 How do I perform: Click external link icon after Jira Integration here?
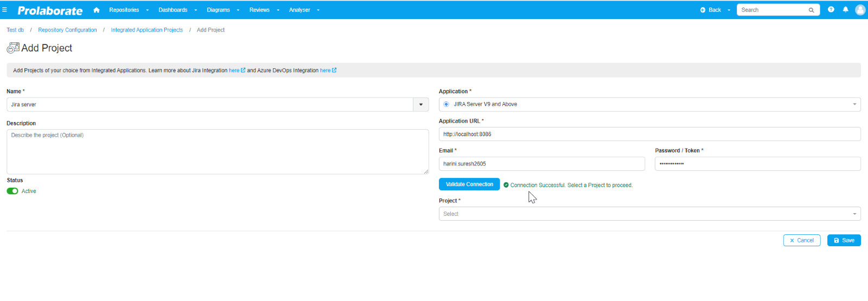tap(243, 70)
